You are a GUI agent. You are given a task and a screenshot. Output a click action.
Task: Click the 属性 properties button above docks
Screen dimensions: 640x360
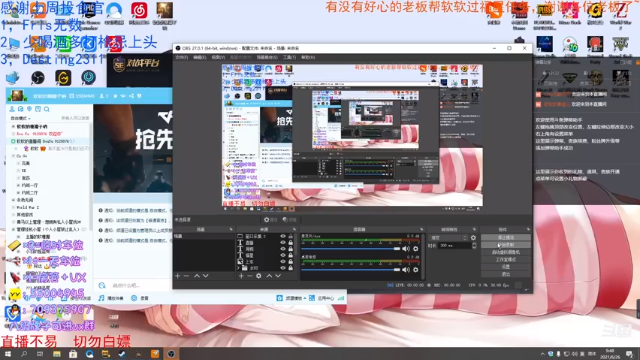(x=270, y=220)
